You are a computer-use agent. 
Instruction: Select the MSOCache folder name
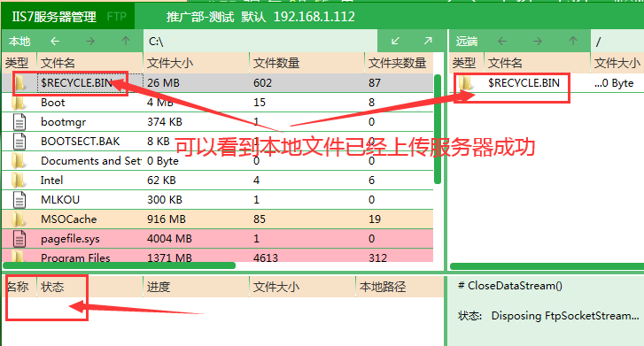coord(68,219)
